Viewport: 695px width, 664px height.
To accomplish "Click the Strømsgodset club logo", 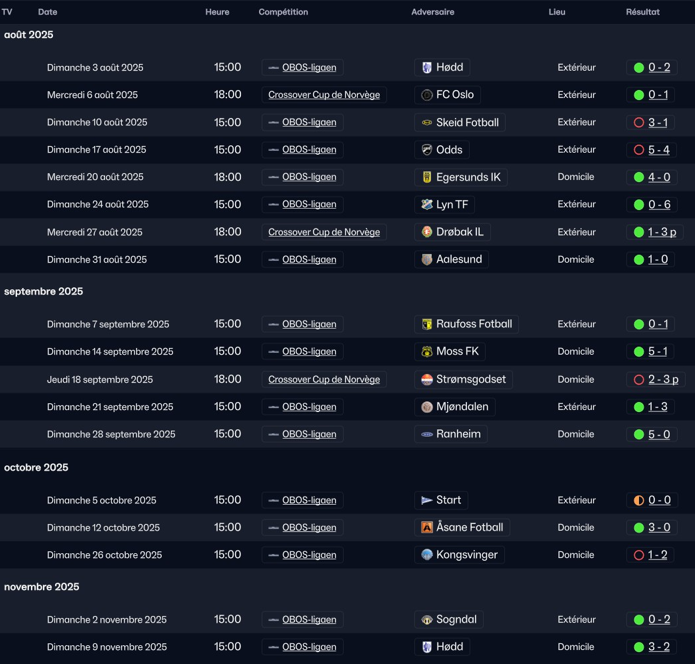I will pos(427,380).
